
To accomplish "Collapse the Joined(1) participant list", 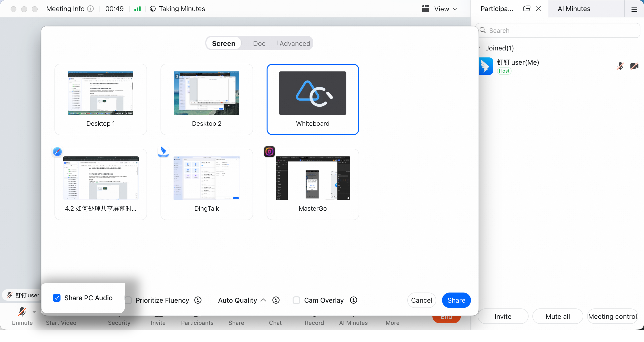I will (479, 48).
